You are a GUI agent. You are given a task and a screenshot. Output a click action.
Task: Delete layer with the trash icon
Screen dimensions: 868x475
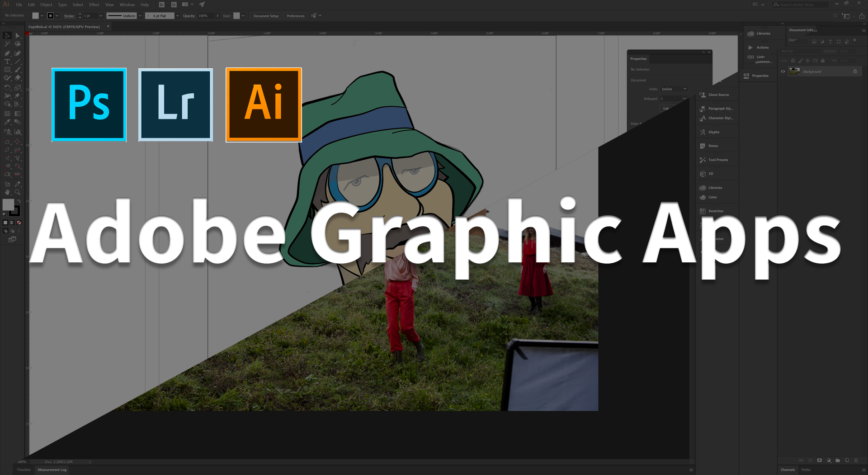pos(856,461)
